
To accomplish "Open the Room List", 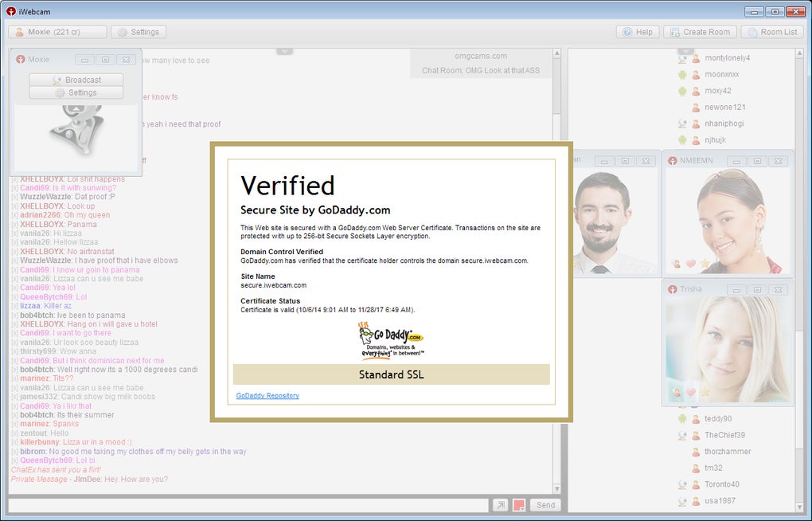I will click(772, 32).
